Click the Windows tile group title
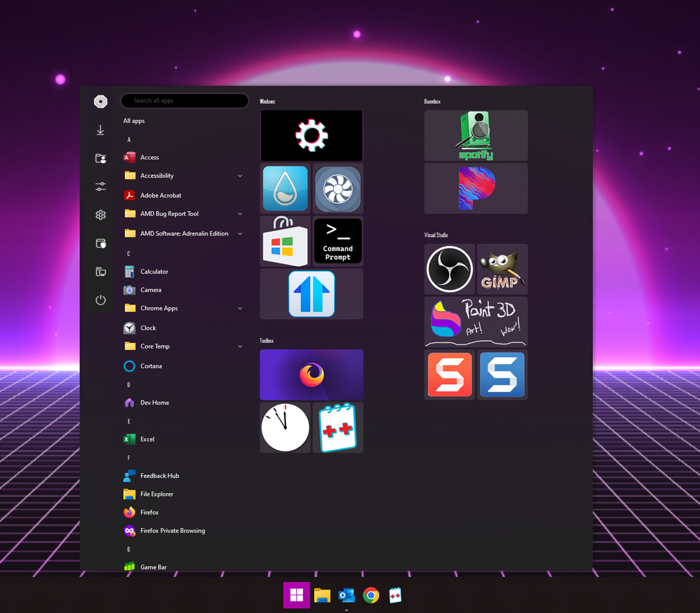This screenshot has width=700, height=613. [x=267, y=102]
